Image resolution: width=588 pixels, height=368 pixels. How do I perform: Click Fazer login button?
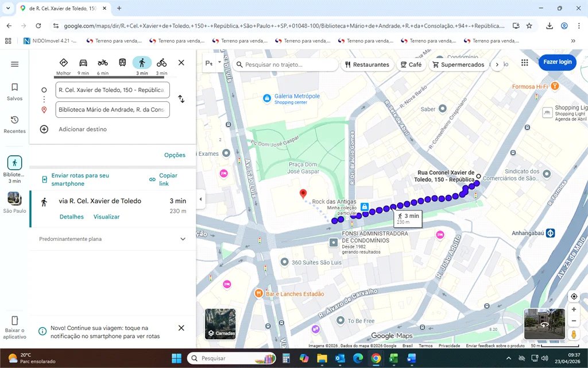(x=557, y=62)
